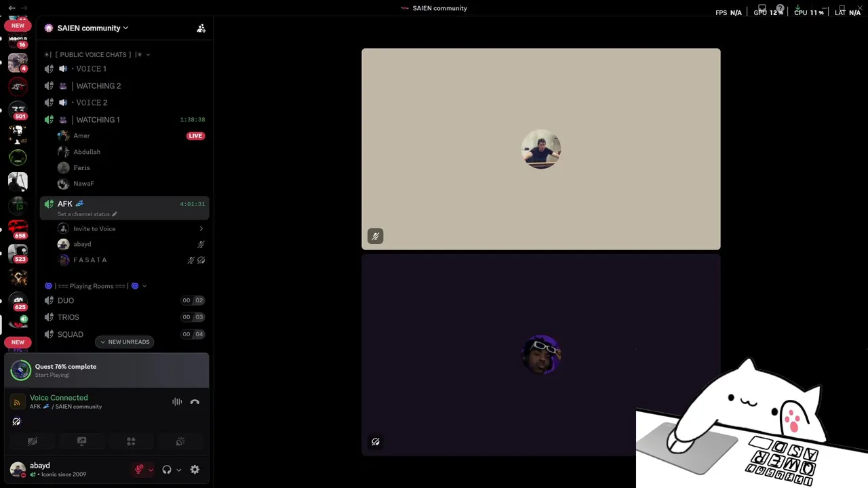Join the TRIOS channel
Screen dimensions: 868x488
(x=125, y=317)
